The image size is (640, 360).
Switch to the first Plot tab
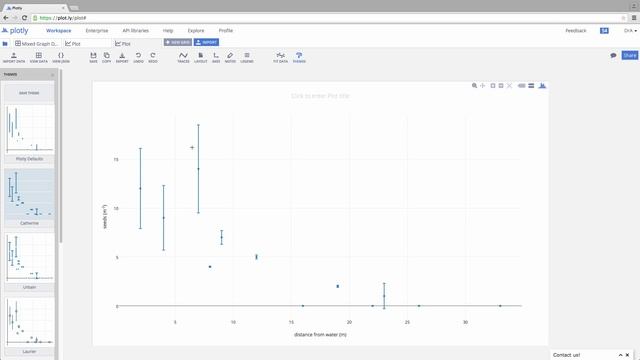(x=87, y=43)
